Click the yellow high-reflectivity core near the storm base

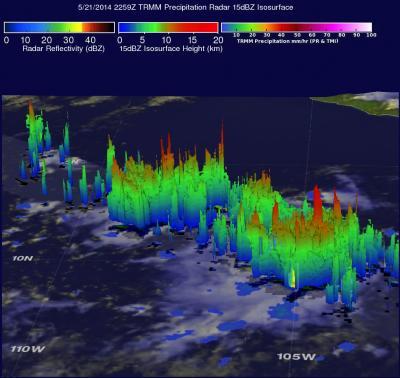pyautogui.click(x=292, y=278)
